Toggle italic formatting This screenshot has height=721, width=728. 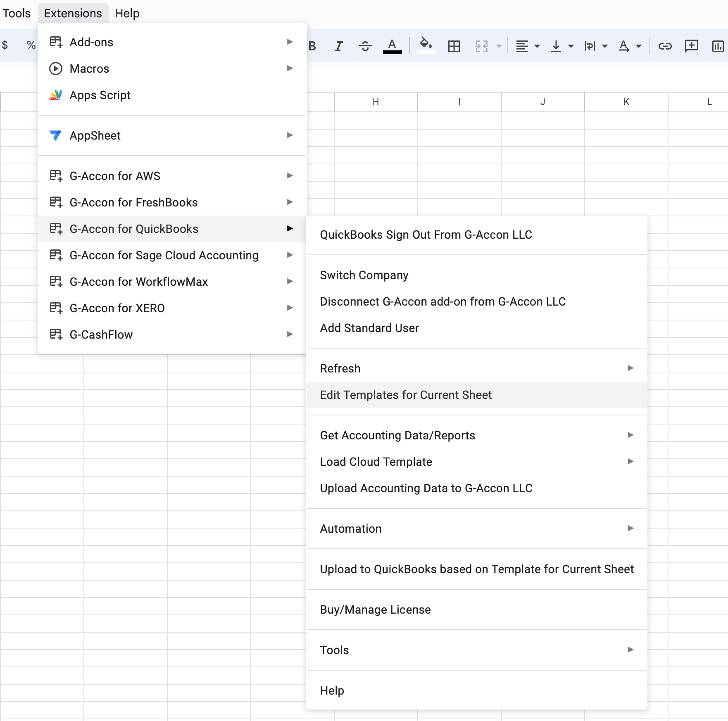tap(339, 46)
